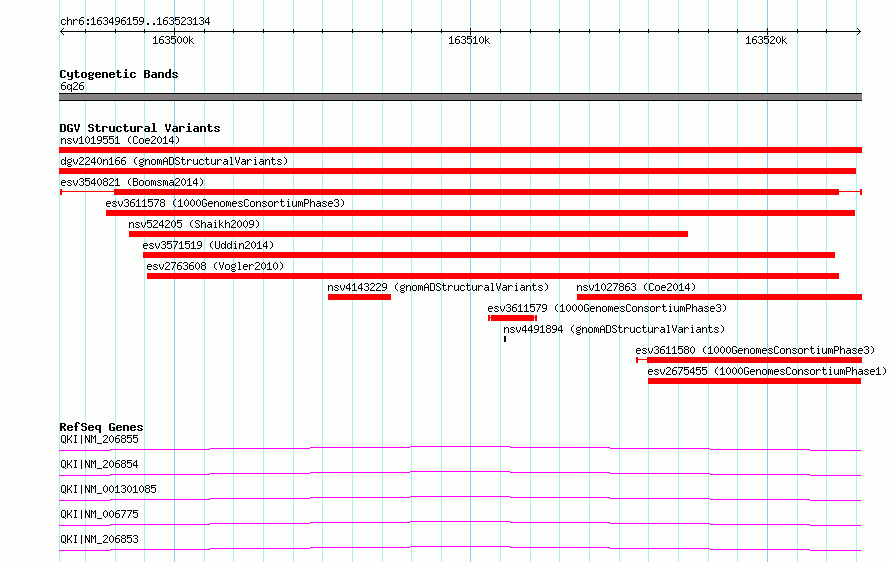Viewport: 890px width, 562px height.
Task: Click the esv2763608 (Vogler2010) label
Action: click(x=215, y=266)
